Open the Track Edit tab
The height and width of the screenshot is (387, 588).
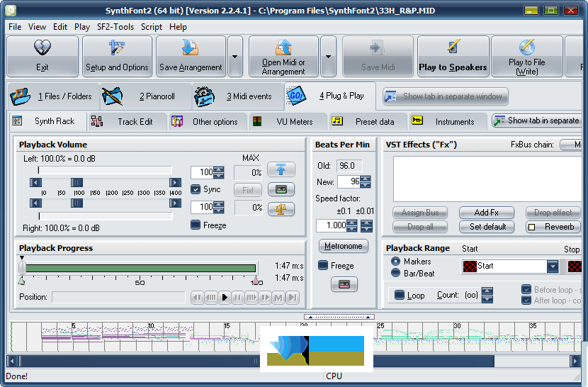[x=128, y=122]
